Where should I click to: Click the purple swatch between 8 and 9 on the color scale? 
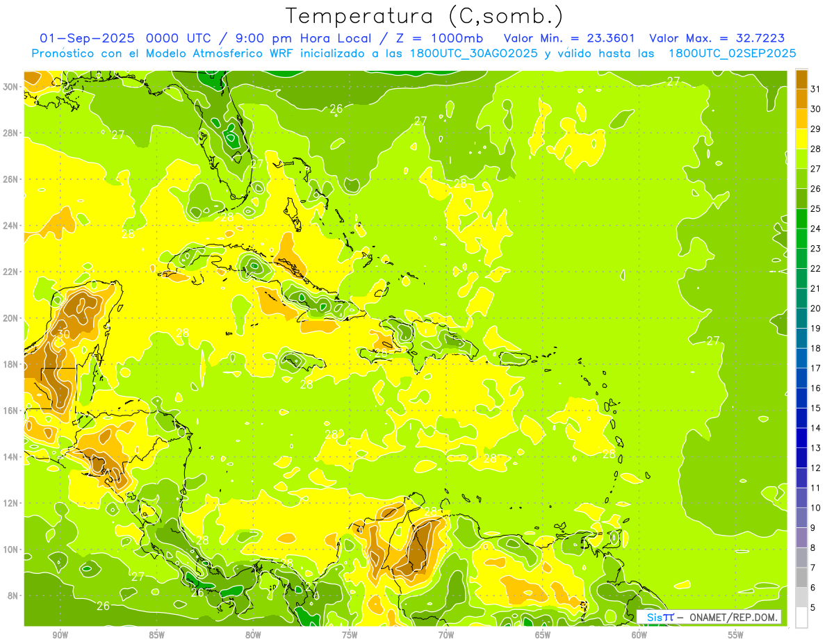(x=801, y=538)
